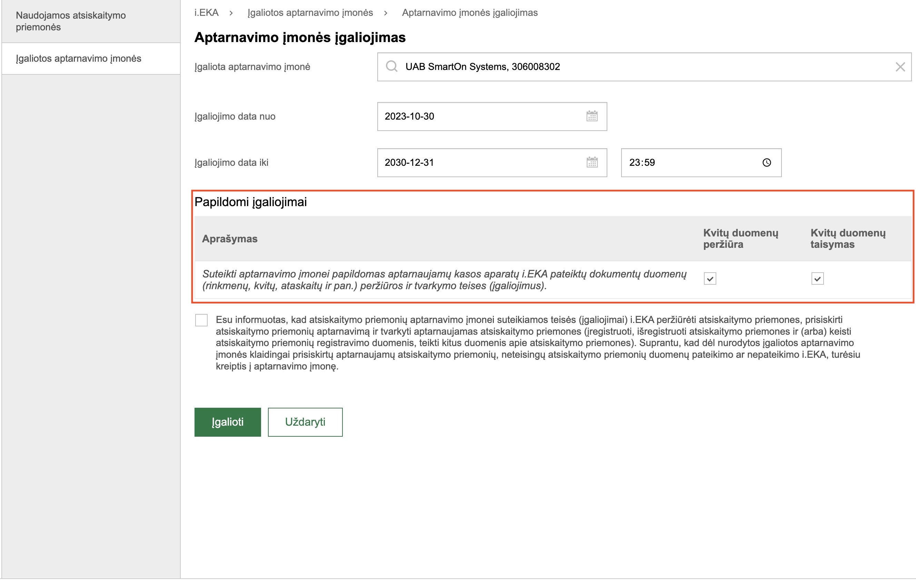Select Įgaliotos aptarnavimo įmonės sidebar item
916x588 pixels.
click(x=78, y=58)
